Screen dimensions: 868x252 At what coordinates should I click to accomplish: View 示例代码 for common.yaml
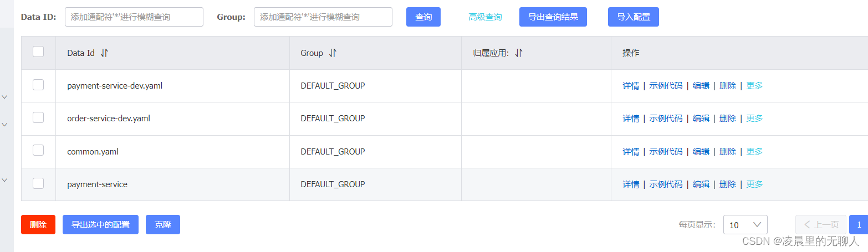click(666, 152)
